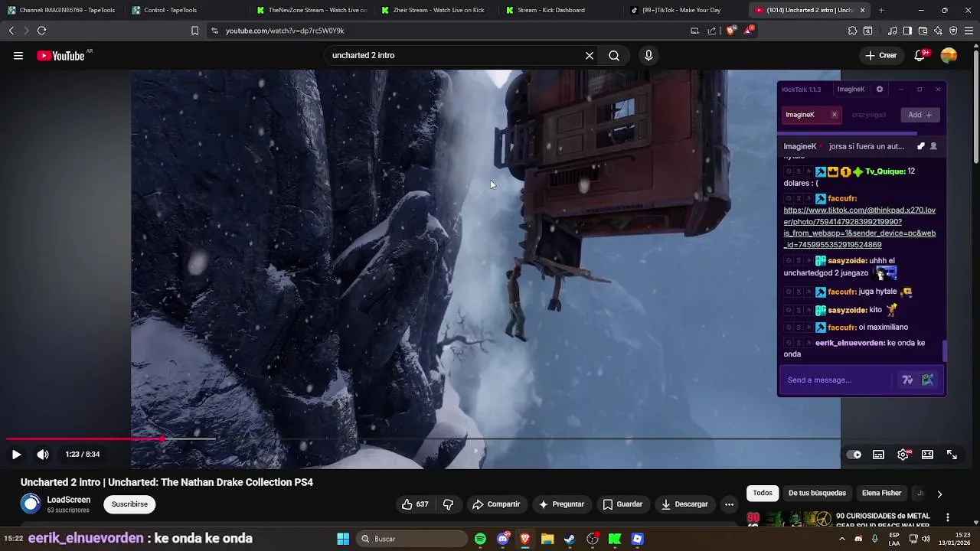Close the ImagineK chatroom tab in KickTalk
This screenshot has width=980, height=551.
[x=835, y=115]
